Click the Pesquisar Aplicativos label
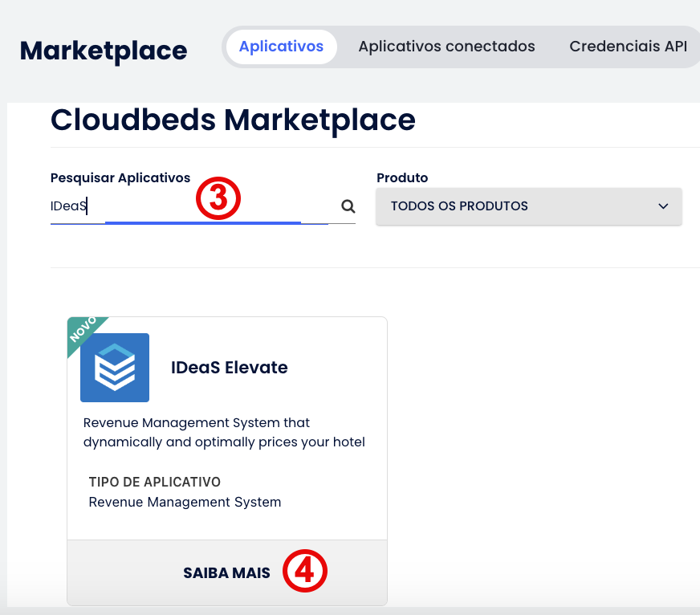Viewport: 700px width, 615px height. pos(120,177)
